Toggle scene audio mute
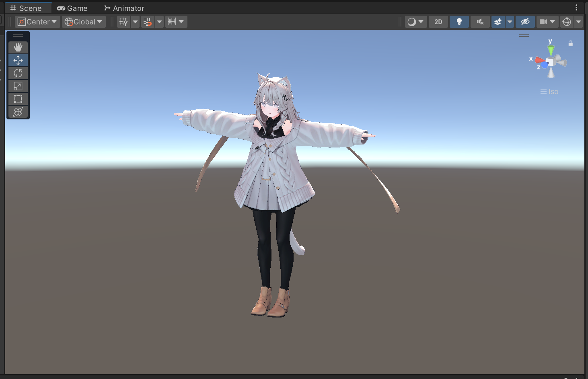588x379 pixels. [x=480, y=22]
